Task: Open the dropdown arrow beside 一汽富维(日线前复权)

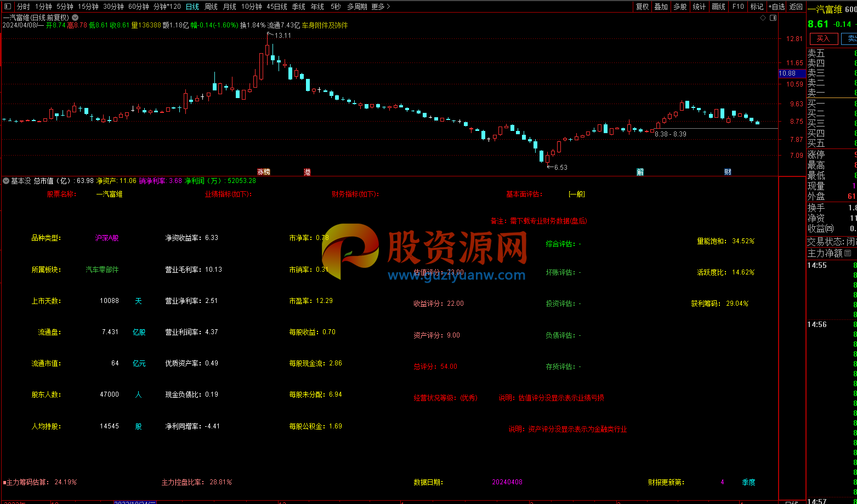Action: [75, 18]
